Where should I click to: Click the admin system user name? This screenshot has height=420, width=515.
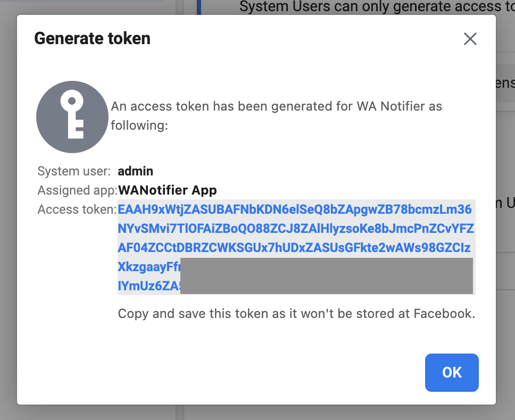(135, 171)
